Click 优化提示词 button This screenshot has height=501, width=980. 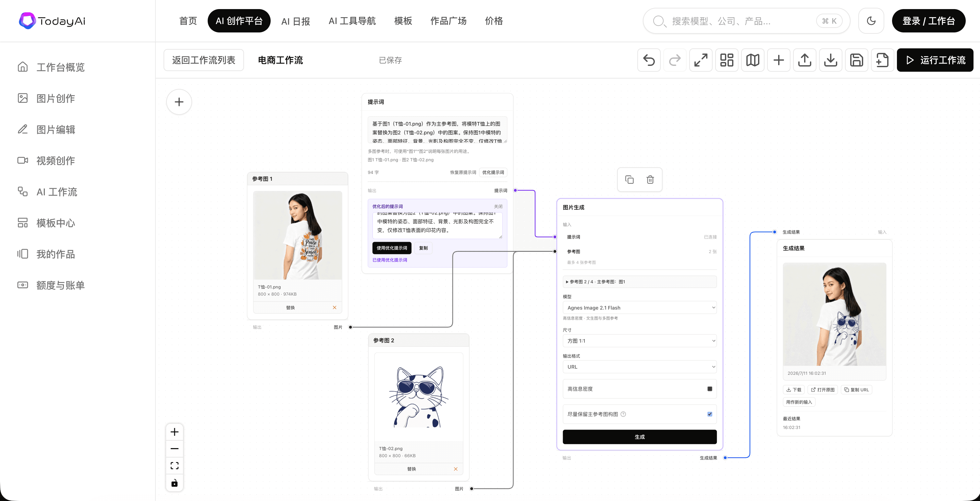(x=493, y=172)
